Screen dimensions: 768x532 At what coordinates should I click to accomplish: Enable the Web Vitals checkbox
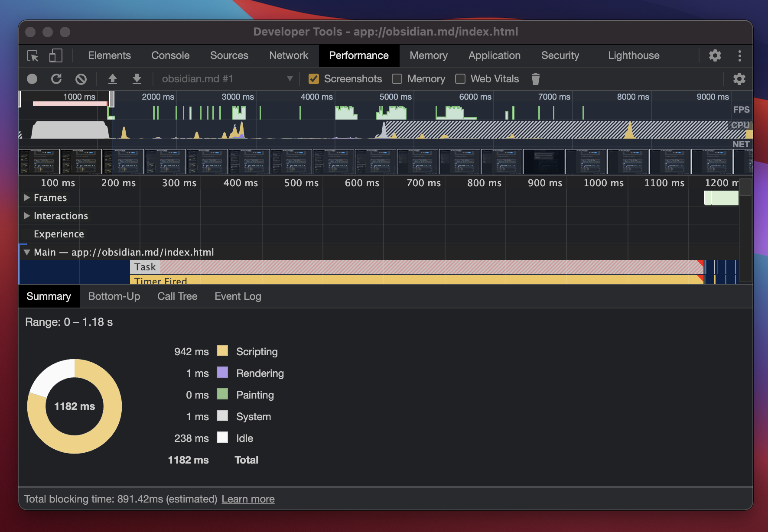[x=460, y=79]
